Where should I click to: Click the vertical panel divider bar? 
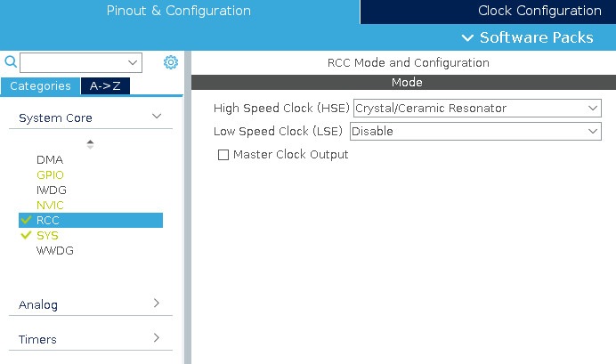click(188, 207)
